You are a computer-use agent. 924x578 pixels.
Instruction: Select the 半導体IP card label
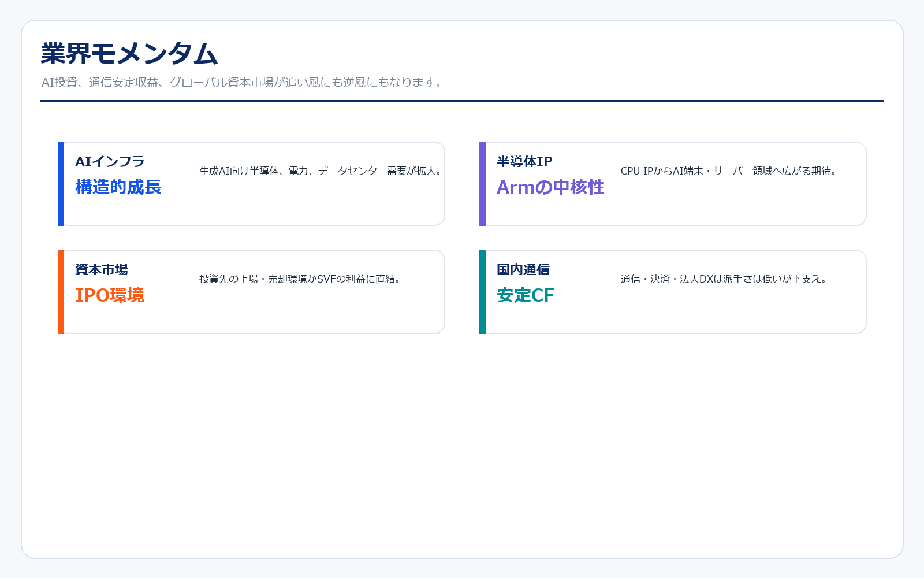pos(524,162)
